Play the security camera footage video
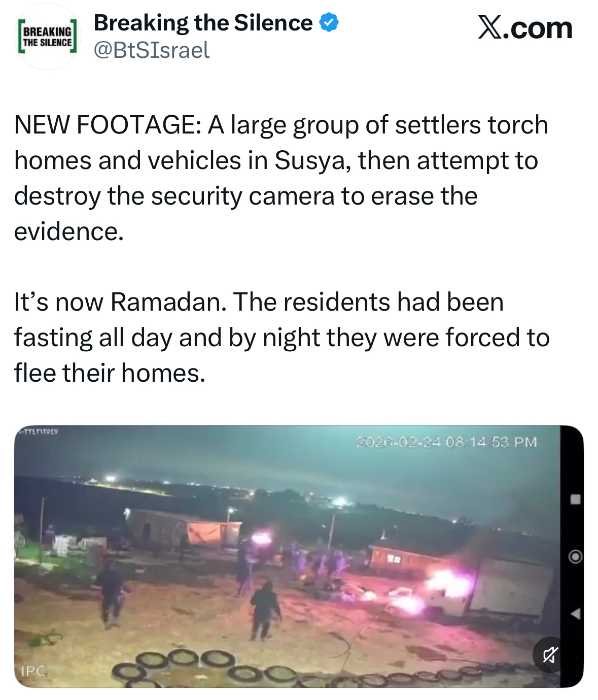598x700 pixels. 287,556
